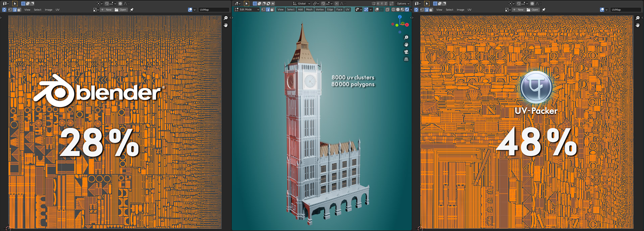This screenshot has height=231, width=644.
Task: Open the editor type dropdown in the right UV editor
Action: [x=418, y=4]
